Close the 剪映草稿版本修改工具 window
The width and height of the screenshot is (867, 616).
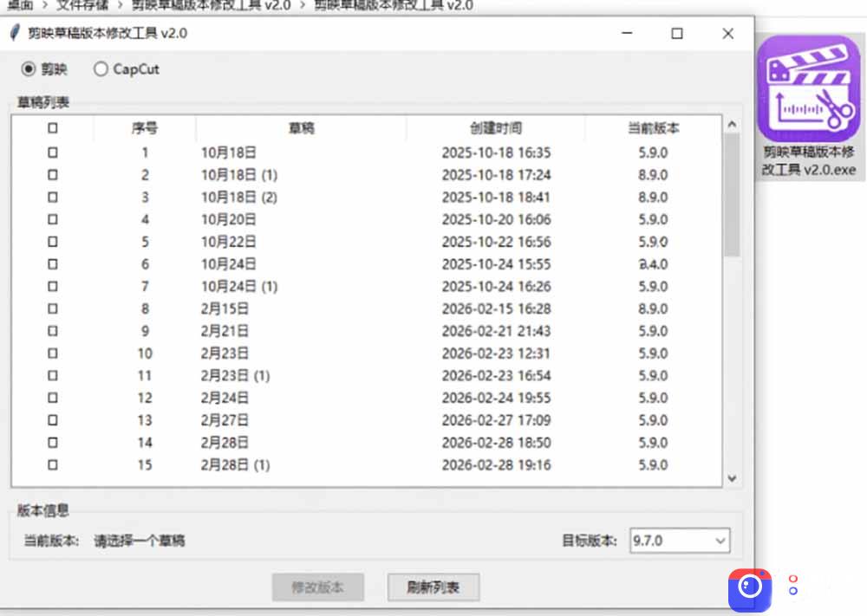[x=727, y=33]
